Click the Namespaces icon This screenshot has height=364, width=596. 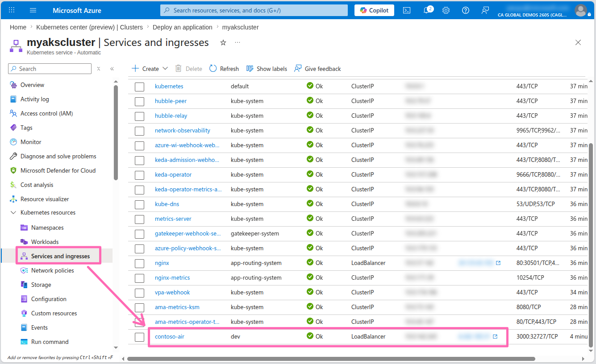pyautogui.click(x=24, y=227)
